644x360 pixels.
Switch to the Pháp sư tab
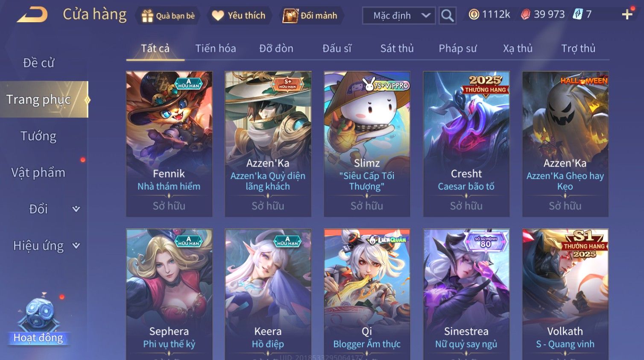457,48
